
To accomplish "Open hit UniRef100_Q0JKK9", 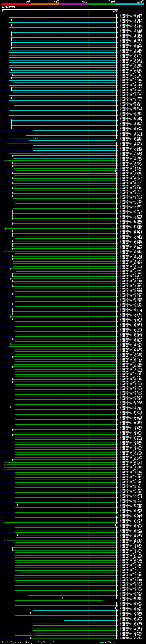I will point(131,22).
